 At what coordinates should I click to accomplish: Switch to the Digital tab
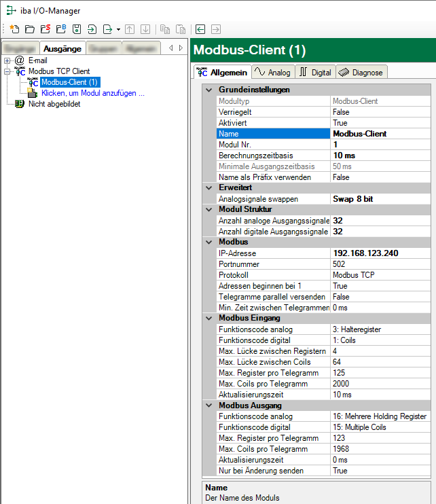click(315, 73)
